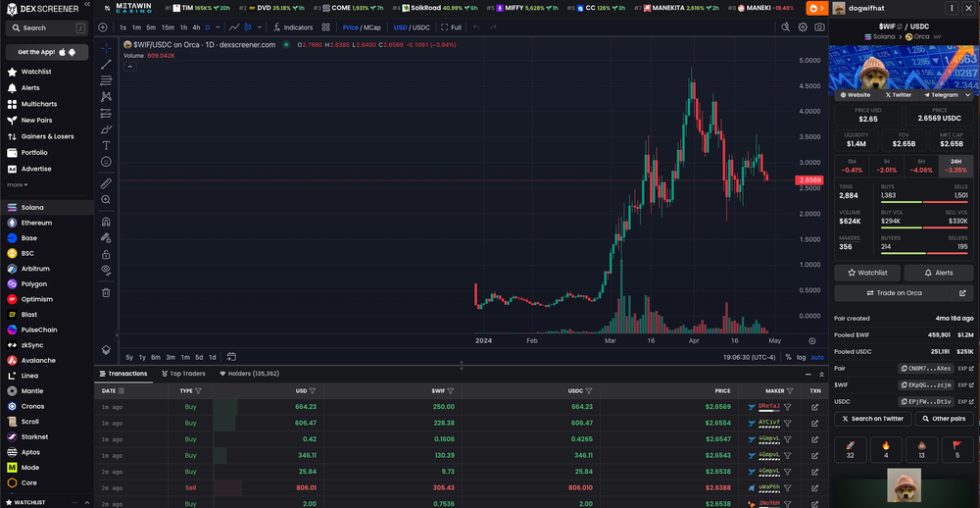980x508 pixels.
Task: Open the Ethereum chain in sidebar
Action: pyautogui.click(x=36, y=223)
